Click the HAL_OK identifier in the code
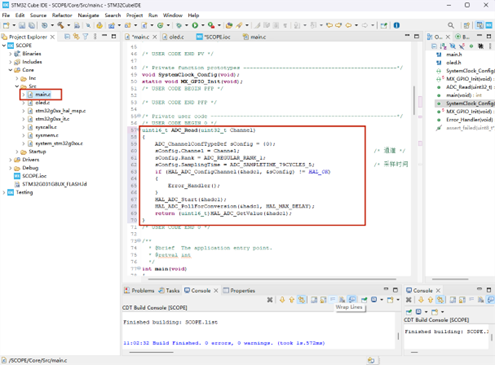The image size is (495, 365). pyautogui.click(x=319, y=172)
